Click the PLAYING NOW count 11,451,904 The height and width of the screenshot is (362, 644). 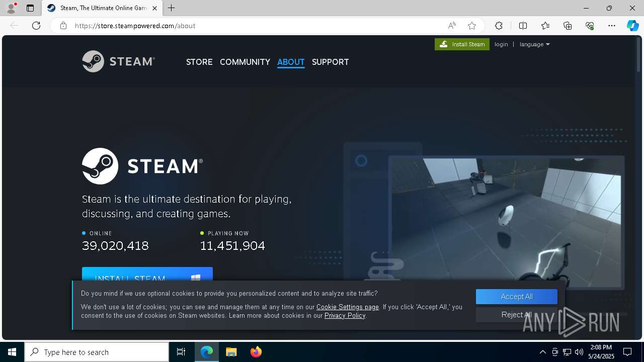[232, 245]
